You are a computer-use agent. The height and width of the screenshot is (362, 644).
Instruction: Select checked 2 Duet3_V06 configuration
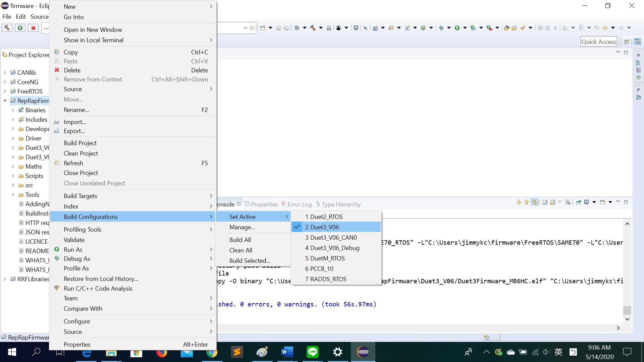(336, 227)
